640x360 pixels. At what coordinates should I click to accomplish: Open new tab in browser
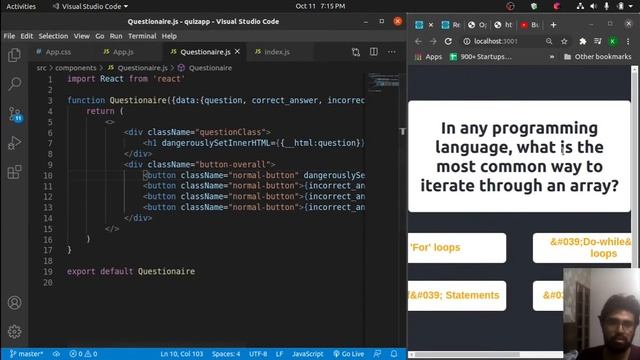point(553,25)
